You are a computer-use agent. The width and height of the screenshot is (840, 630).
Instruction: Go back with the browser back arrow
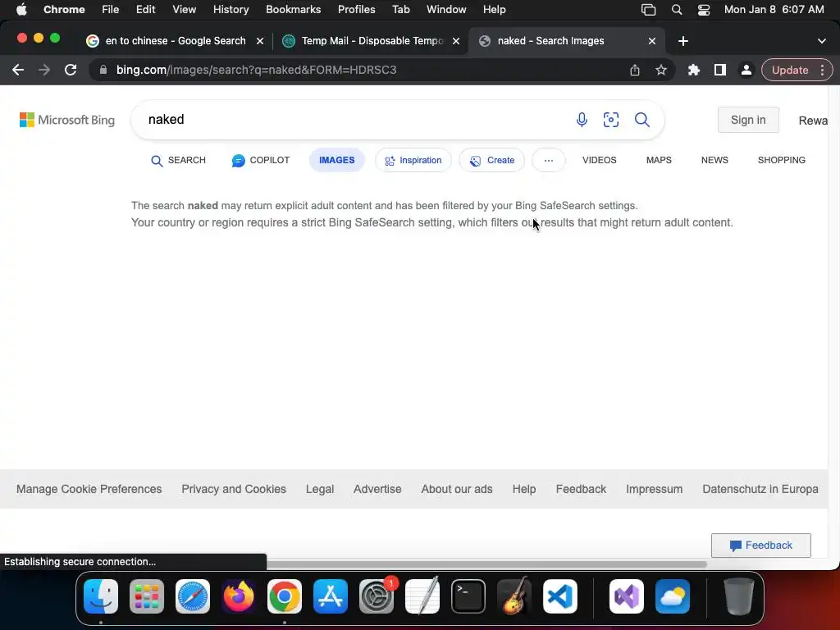pyautogui.click(x=18, y=70)
